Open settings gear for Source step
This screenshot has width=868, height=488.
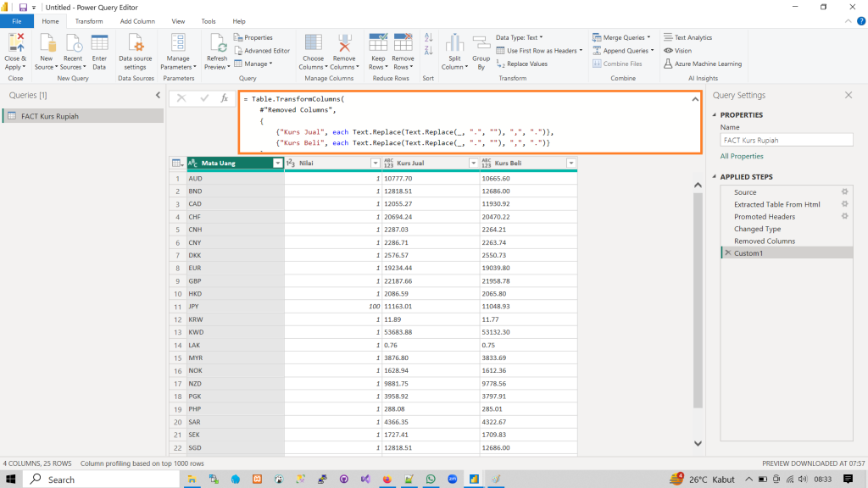844,192
